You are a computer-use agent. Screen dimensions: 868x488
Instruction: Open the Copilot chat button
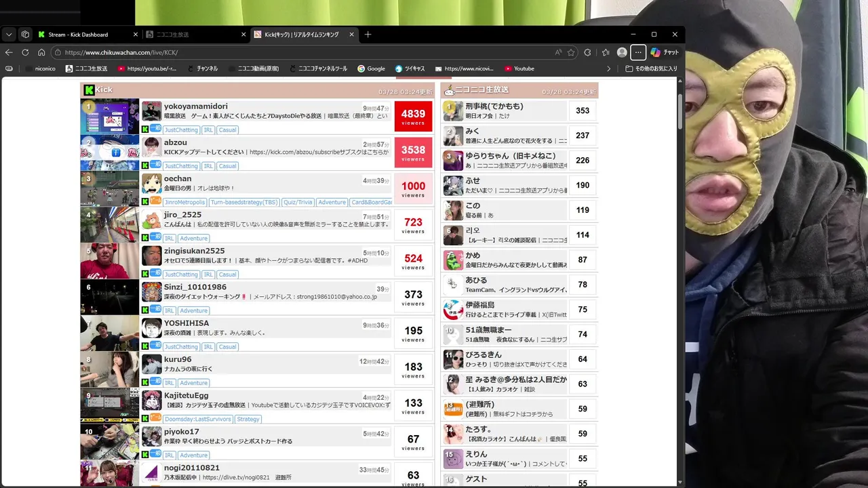point(665,52)
